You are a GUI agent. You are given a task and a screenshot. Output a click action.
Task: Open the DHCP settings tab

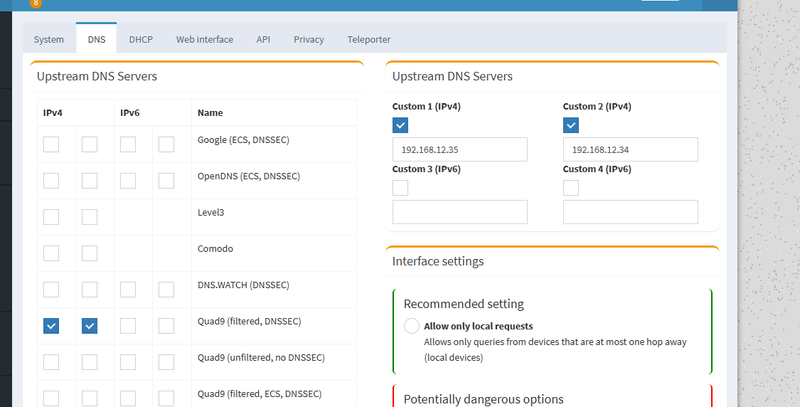(x=141, y=39)
